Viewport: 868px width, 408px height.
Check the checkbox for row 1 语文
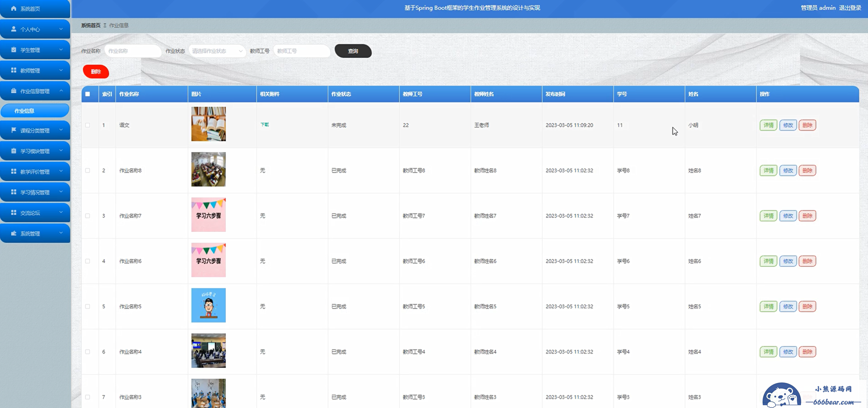click(x=88, y=125)
